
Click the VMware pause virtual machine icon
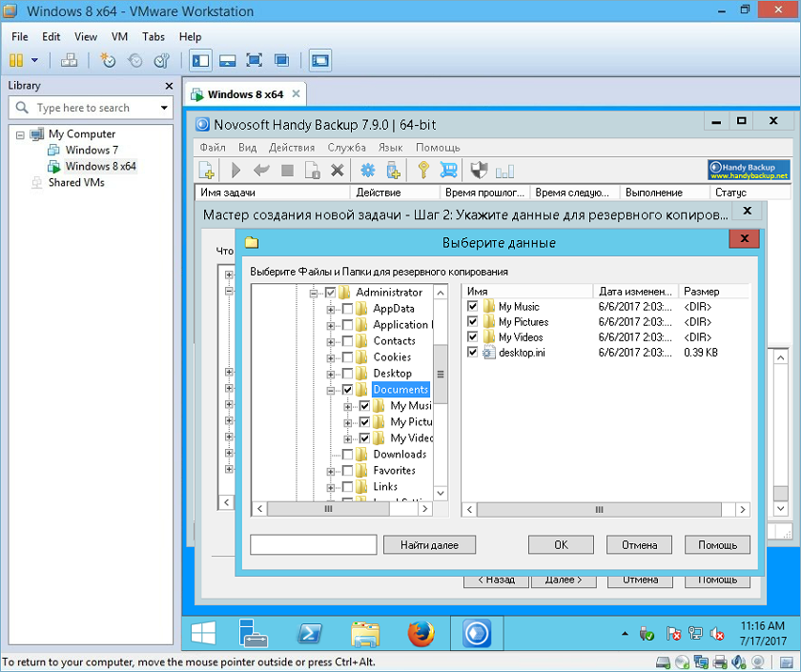[16, 60]
